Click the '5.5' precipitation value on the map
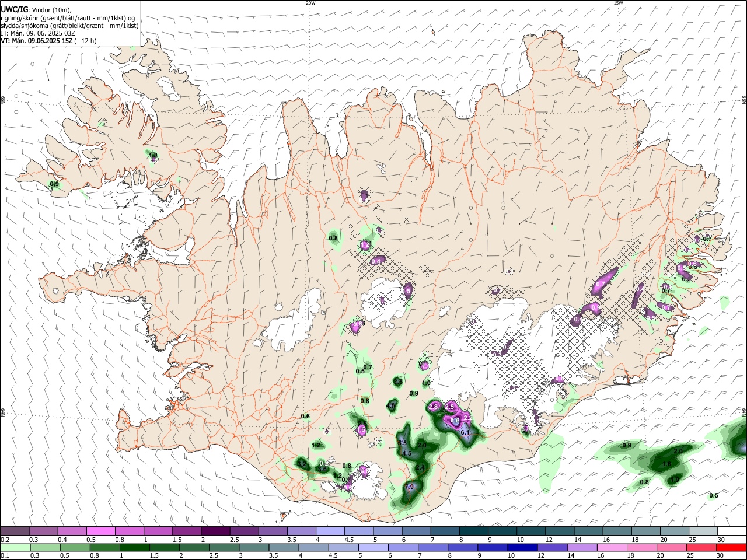747x560 pixels. click(402, 443)
